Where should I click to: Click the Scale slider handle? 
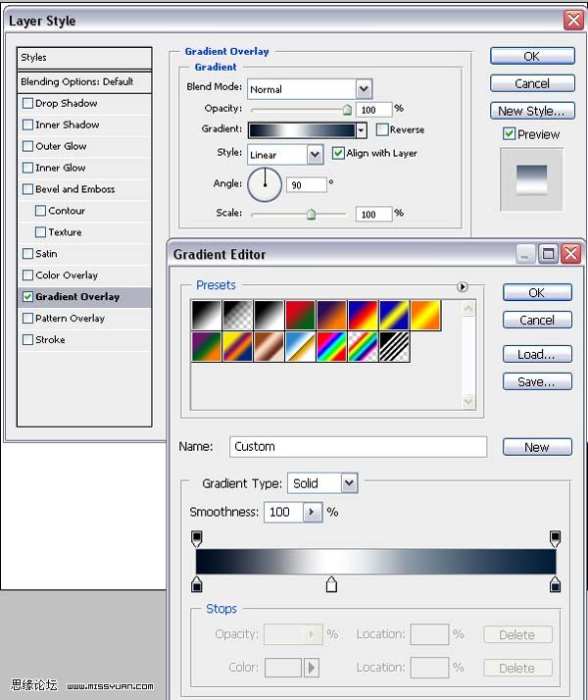(311, 215)
